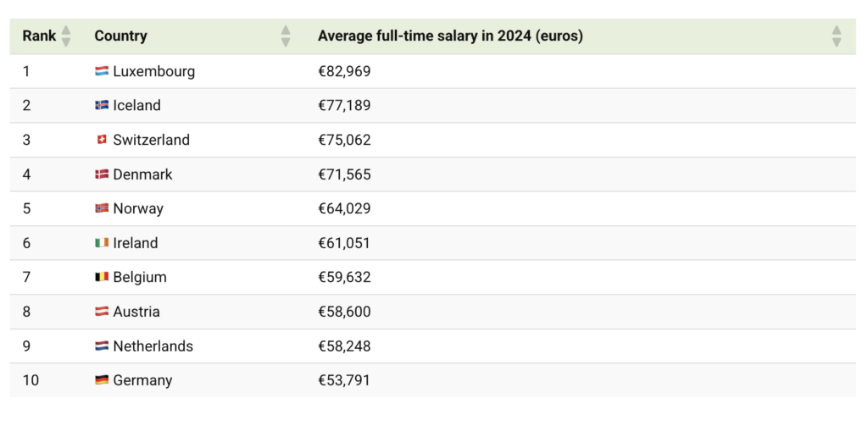Click Average full-time salary header text

[450, 36]
